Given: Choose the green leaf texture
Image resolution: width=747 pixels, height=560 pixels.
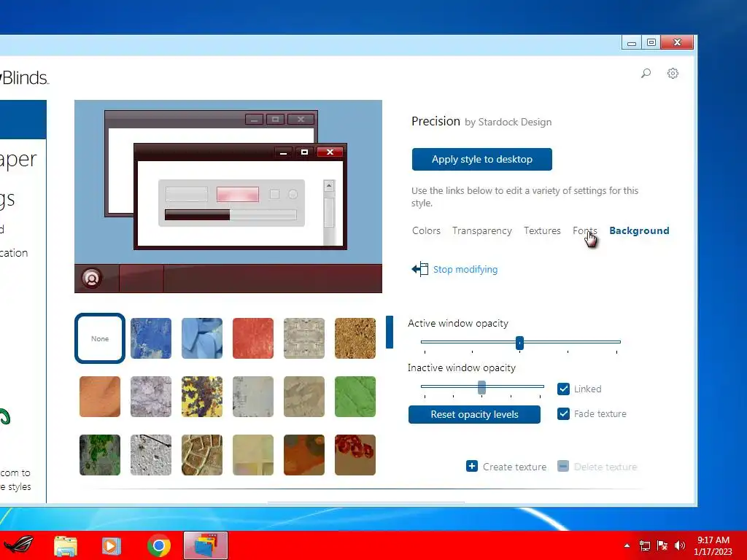Looking at the screenshot, I should point(355,397).
